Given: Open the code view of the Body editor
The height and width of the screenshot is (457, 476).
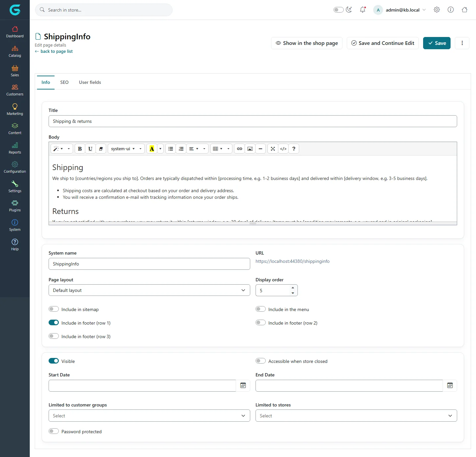Looking at the screenshot, I should [283, 149].
